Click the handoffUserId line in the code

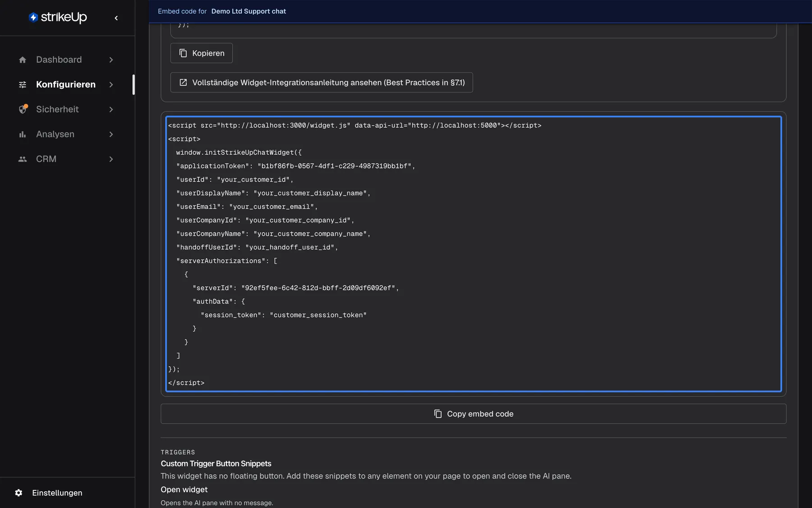click(257, 247)
